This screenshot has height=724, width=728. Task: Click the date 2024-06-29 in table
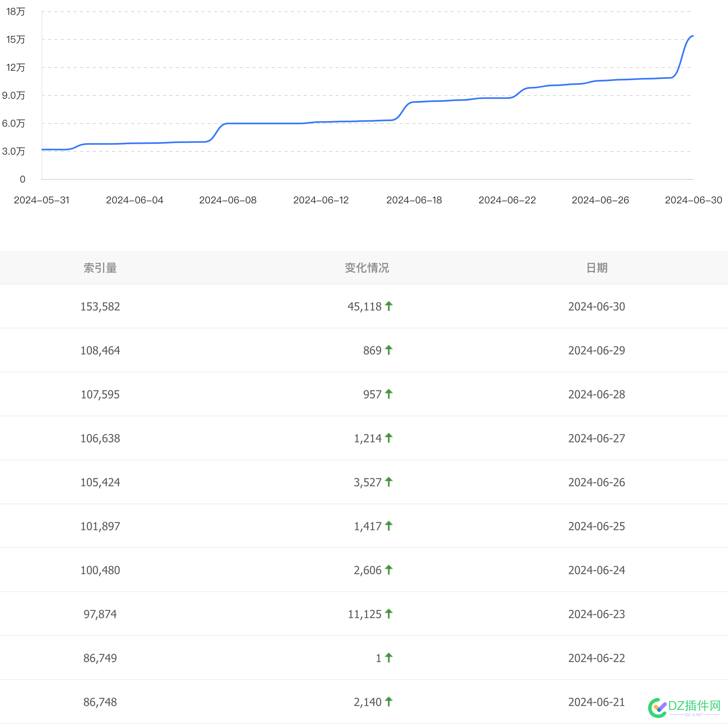pos(597,350)
